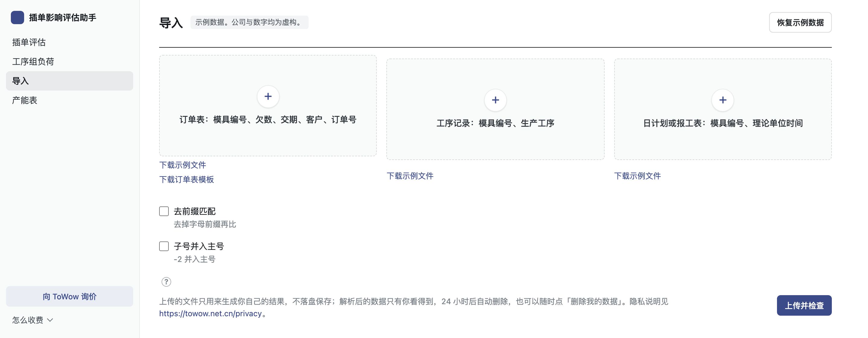
Task: Go to 工序组负荷 page
Action: [x=69, y=61]
